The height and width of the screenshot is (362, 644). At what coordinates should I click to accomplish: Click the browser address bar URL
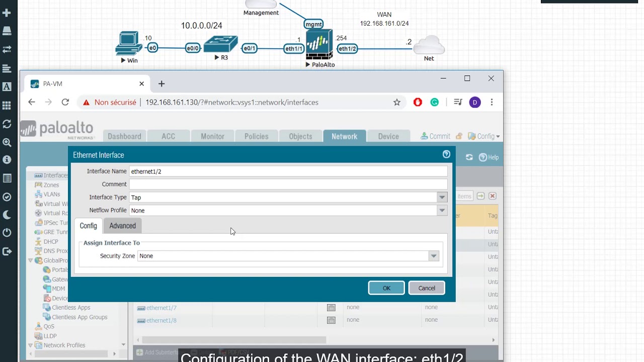pyautogui.click(x=232, y=102)
